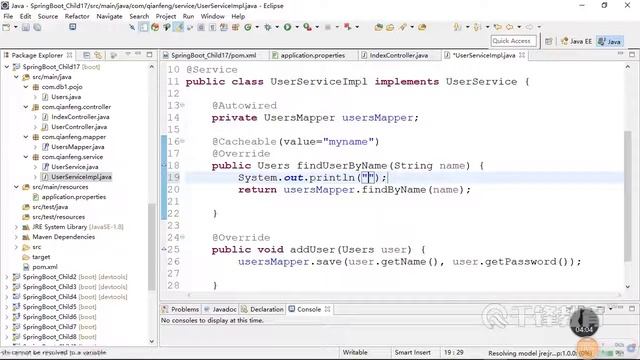Click the Save All toolbar icon
Screen dimensions: 640x360
click(37, 27)
